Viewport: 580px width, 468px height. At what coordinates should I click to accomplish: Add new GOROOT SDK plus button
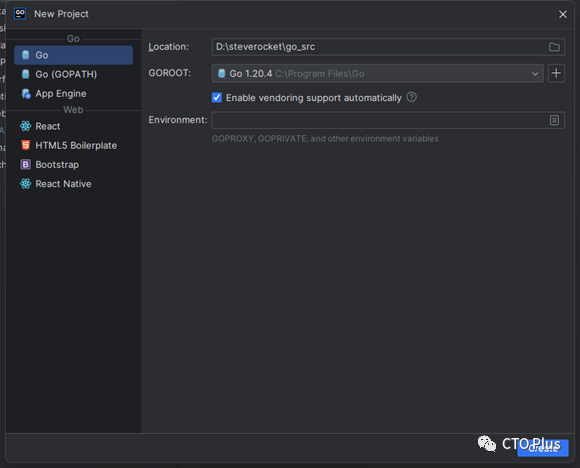(556, 73)
